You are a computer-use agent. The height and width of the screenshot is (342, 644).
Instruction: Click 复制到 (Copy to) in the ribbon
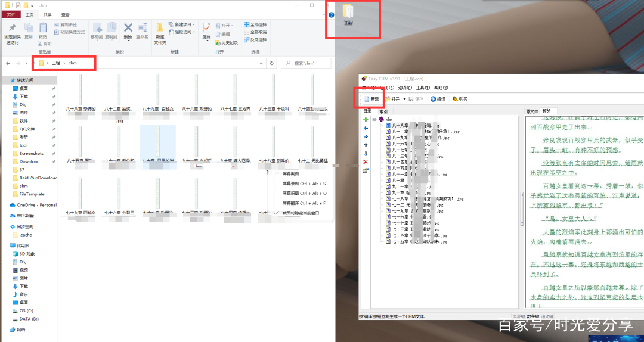pos(111,31)
